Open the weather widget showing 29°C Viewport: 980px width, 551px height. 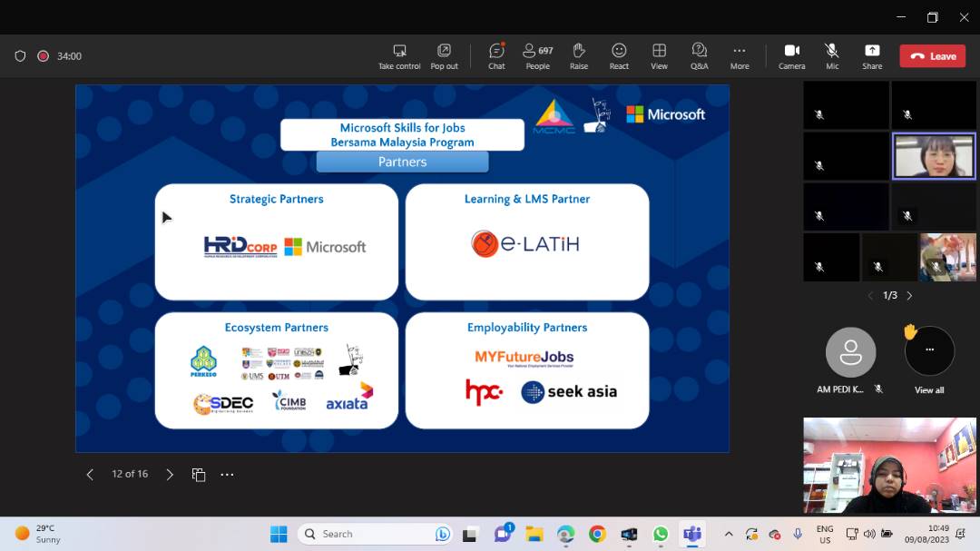point(37,534)
